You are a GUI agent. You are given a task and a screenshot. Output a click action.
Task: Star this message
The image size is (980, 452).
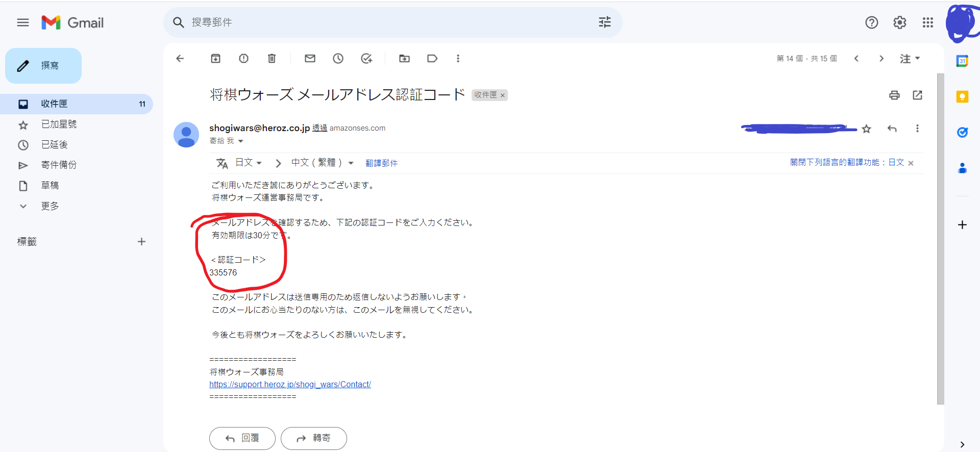(x=867, y=129)
